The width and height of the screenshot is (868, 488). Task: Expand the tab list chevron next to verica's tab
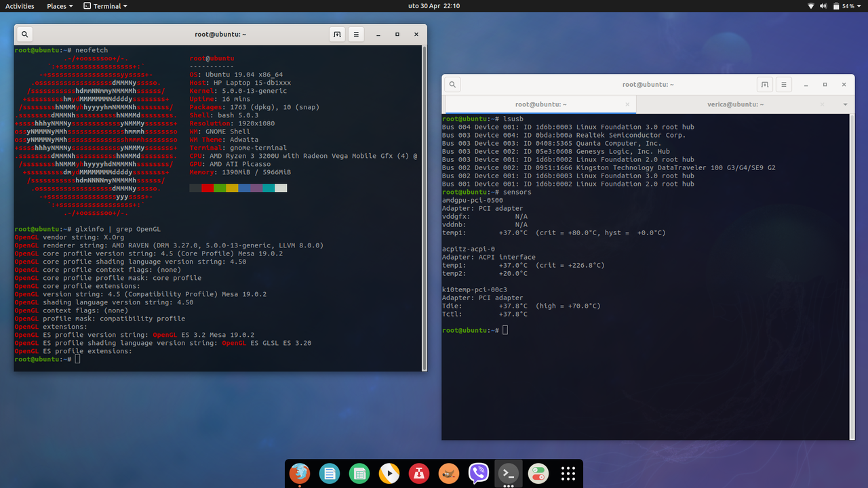(x=845, y=104)
